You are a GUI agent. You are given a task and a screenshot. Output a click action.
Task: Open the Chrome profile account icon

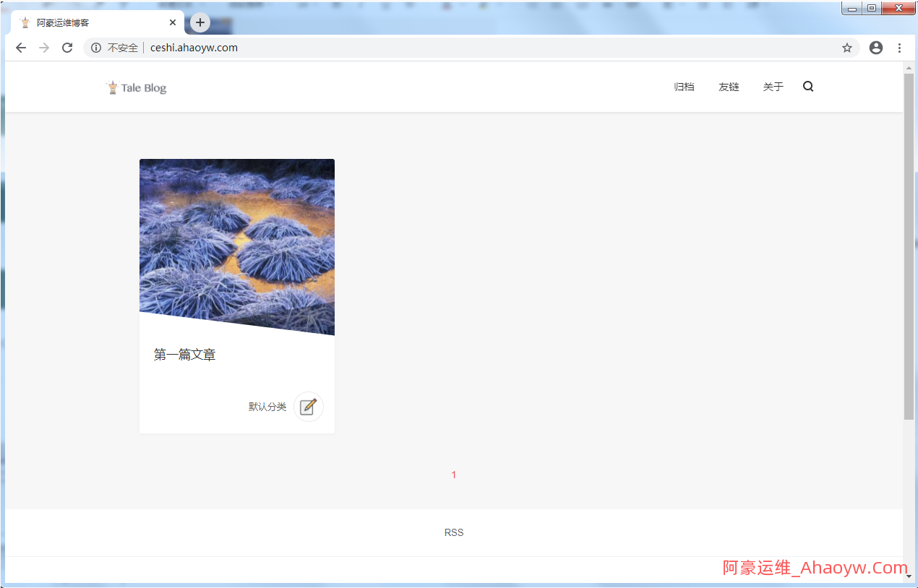(x=876, y=48)
